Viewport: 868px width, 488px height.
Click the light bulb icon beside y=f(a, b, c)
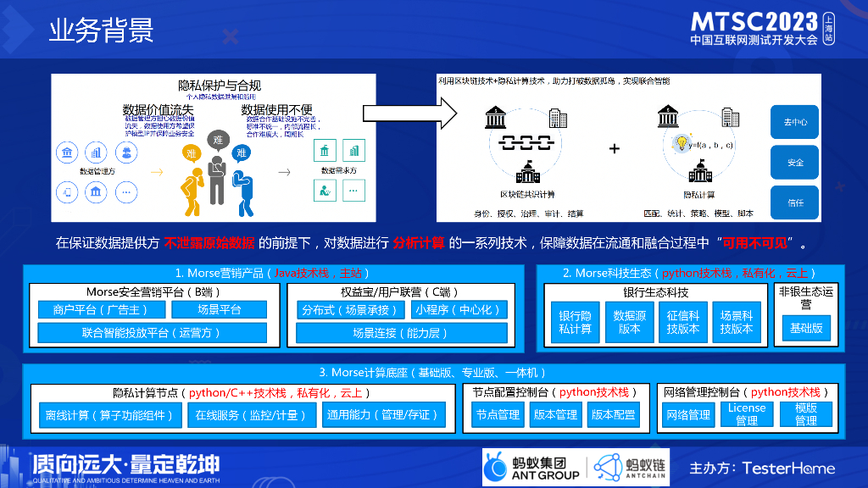point(682,142)
